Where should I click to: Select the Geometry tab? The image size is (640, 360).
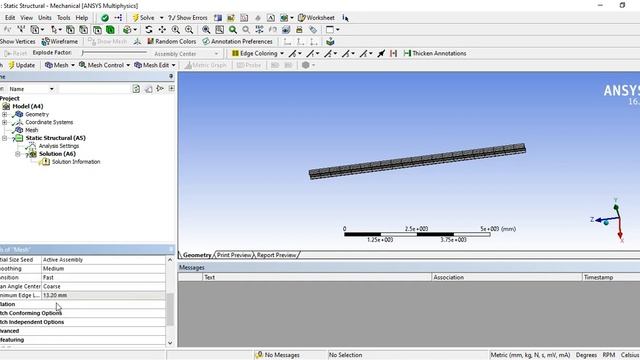click(x=196, y=255)
